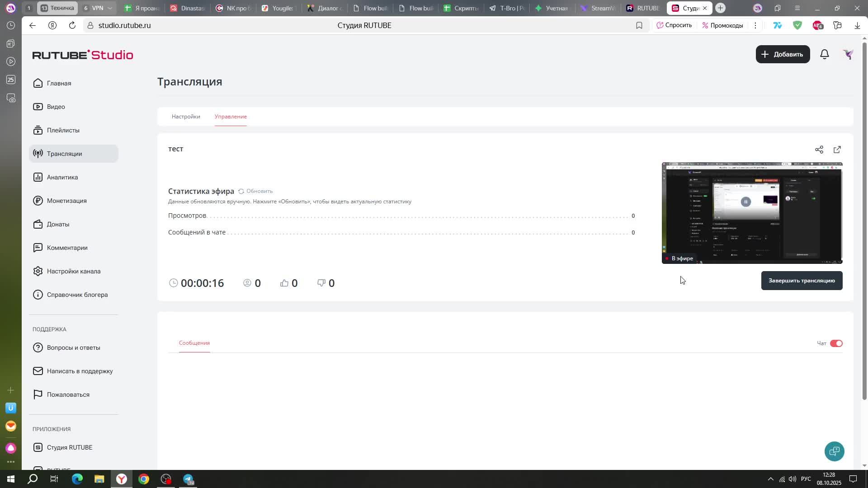
Task: Switch to the Настройки tab
Action: (x=186, y=117)
